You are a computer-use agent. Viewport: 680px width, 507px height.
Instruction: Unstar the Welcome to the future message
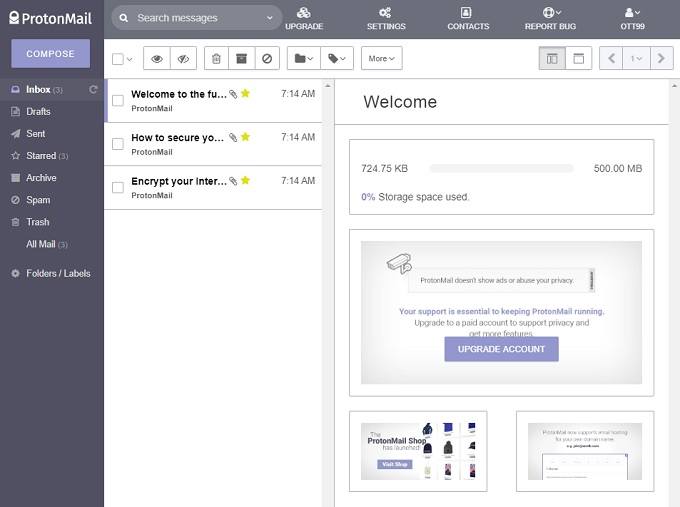tap(245, 93)
